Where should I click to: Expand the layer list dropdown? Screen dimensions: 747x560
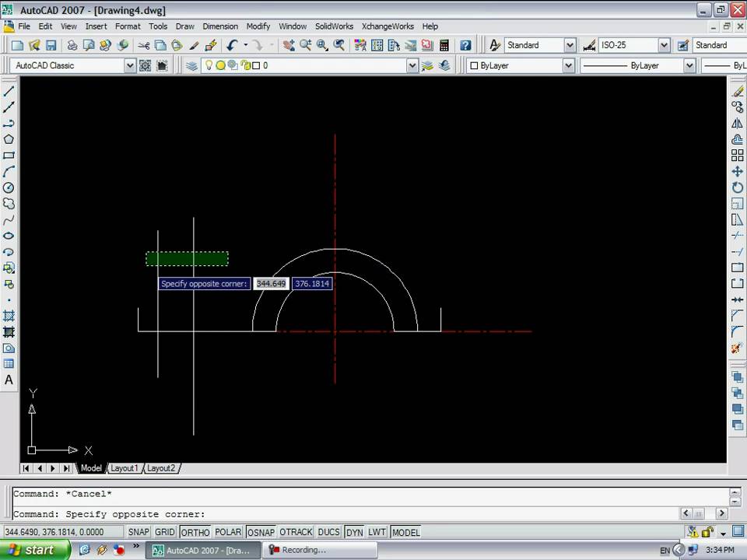click(412, 66)
